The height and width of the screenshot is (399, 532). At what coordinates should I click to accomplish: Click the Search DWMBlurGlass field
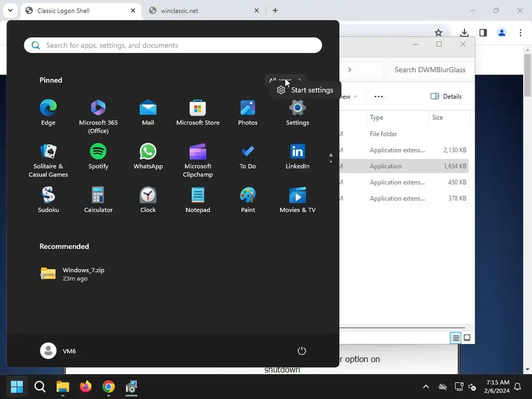[x=430, y=70]
